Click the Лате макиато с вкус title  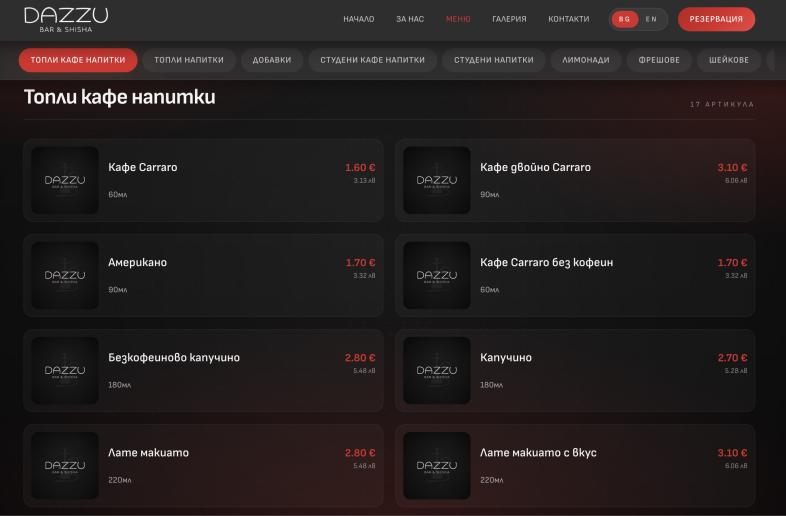(538, 453)
